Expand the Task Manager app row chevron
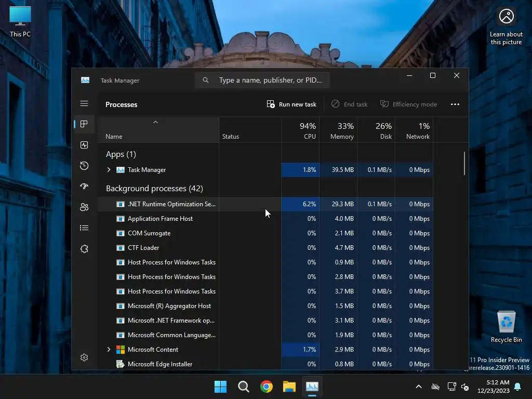532x399 pixels. (x=109, y=170)
